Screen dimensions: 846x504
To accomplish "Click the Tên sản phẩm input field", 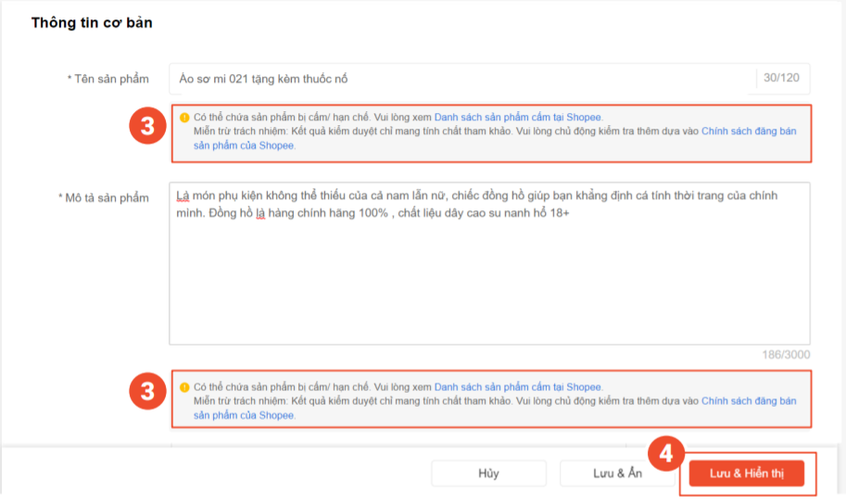I will tap(459, 79).
